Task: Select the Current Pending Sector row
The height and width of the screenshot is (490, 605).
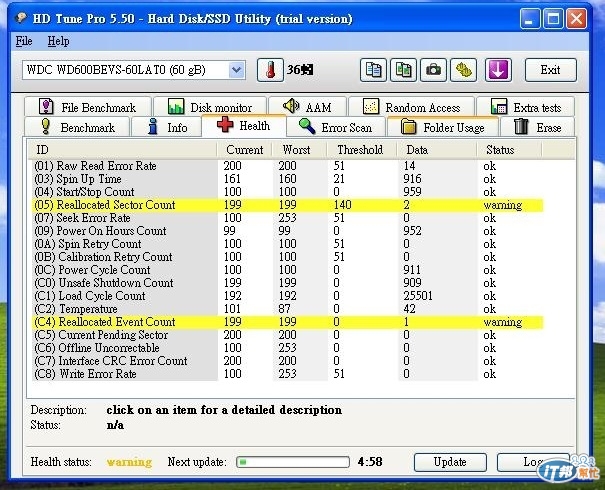Action: coord(287,335)
